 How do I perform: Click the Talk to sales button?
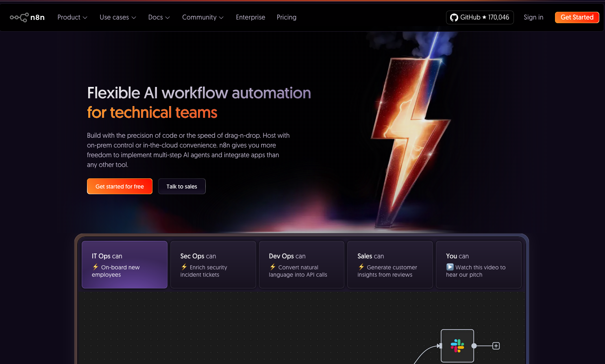182,186
